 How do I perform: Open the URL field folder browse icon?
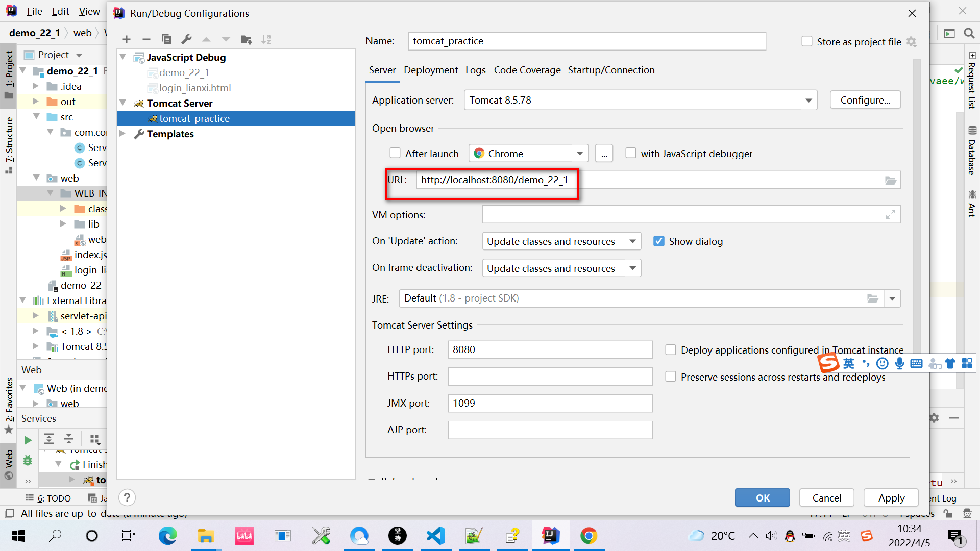(890, 180)
